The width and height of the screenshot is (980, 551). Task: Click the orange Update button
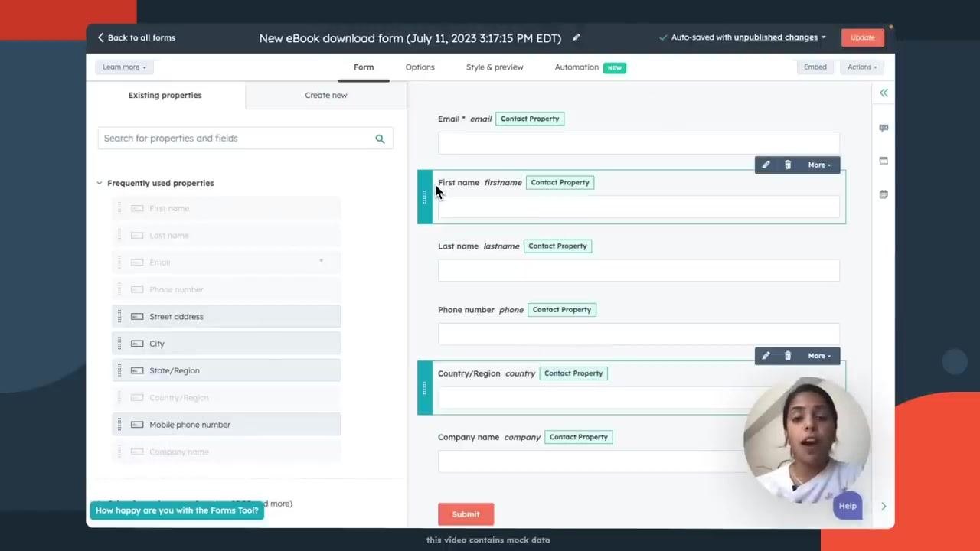[862, 37]
